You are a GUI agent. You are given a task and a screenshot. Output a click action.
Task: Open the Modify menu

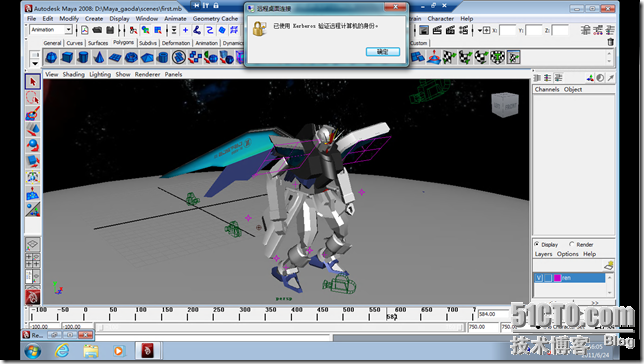pyautogui.click(x=69, y=18)
